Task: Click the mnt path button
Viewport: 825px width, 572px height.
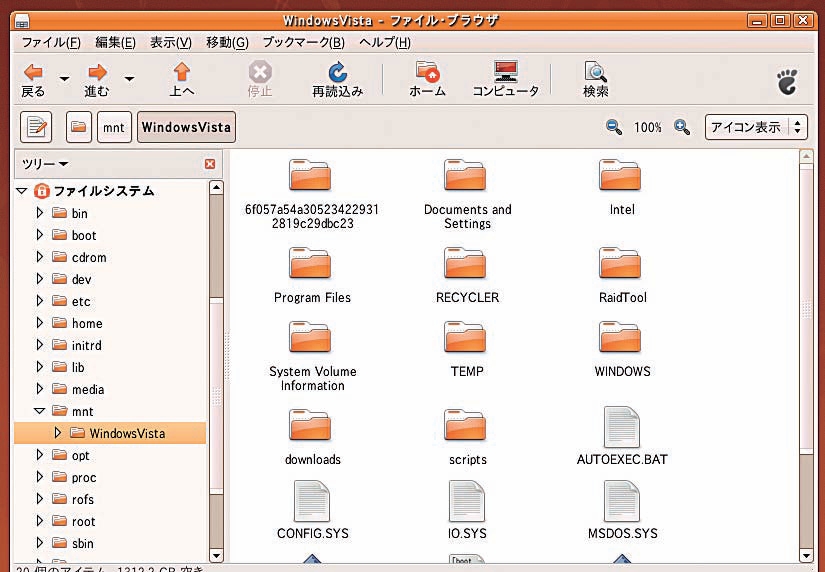Action: [114, 127]
